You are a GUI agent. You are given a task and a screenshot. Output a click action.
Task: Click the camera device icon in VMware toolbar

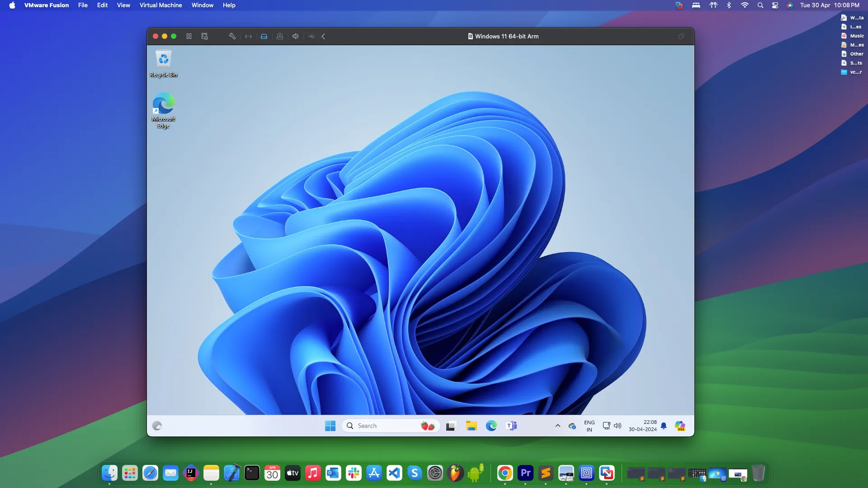pyautogui.click(x=280, y=36)
